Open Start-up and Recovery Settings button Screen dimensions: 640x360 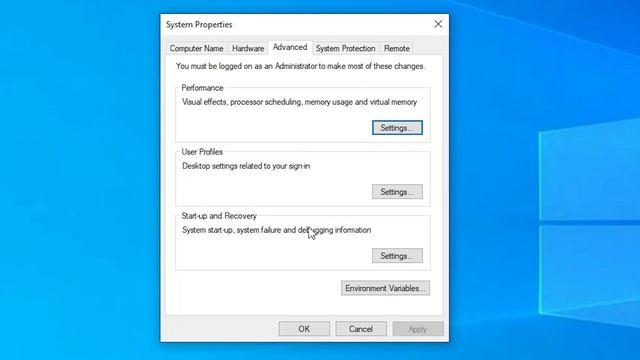point(397,256)
